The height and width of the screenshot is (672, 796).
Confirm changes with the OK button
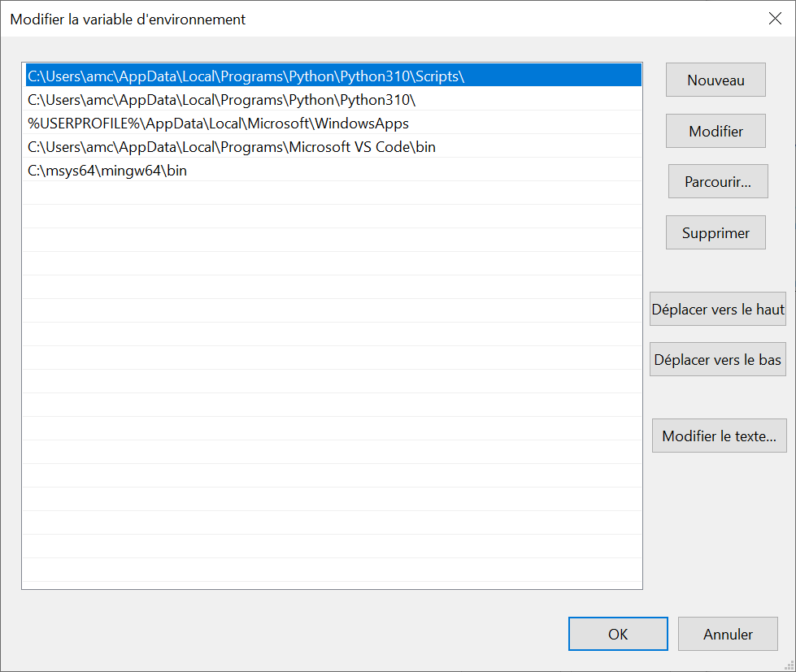pos(618,635)
